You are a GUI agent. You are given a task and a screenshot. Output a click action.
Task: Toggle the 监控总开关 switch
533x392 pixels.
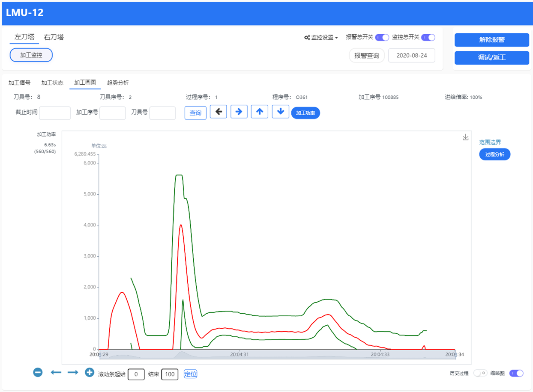click(x=428, y=37)
